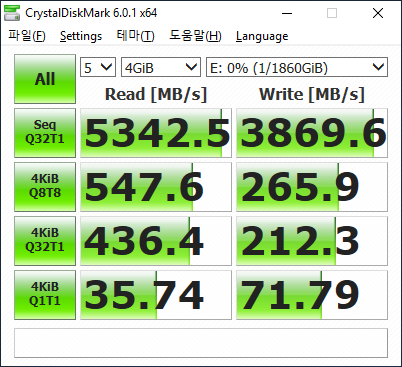Start the 4KiB Q32T1 test

pos(45,241)
